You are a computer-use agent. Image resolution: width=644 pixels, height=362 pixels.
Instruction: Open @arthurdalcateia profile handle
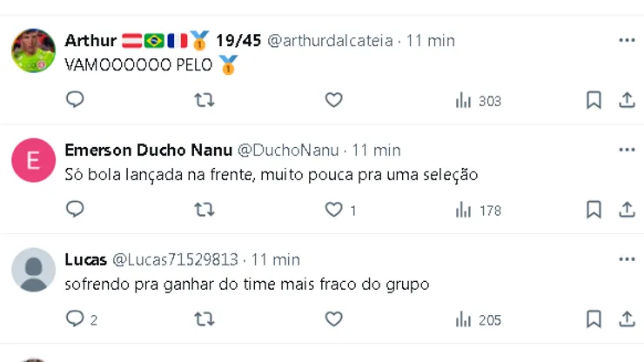point(329,41)
